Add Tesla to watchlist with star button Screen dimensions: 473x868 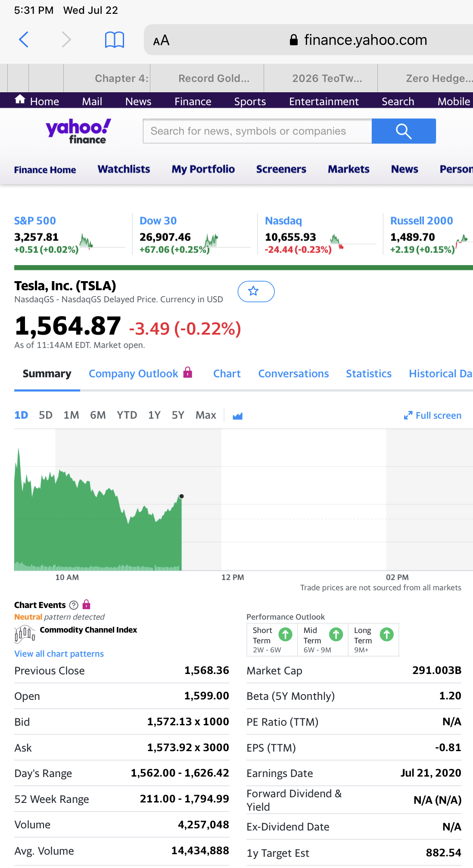click(x=255, y=291)
